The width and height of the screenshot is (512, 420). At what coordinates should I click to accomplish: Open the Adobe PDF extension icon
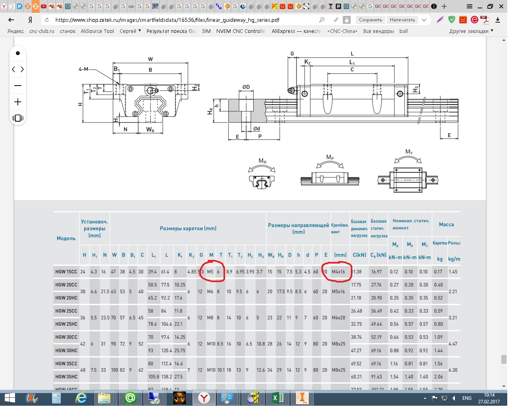pyautogui.click(x=485, y=19)
